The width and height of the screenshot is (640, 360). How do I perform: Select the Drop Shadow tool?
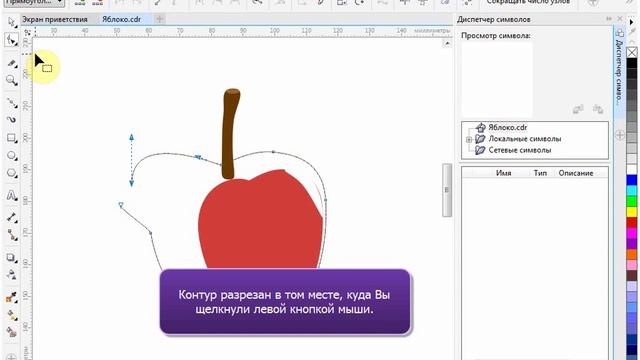coord(11,258)
